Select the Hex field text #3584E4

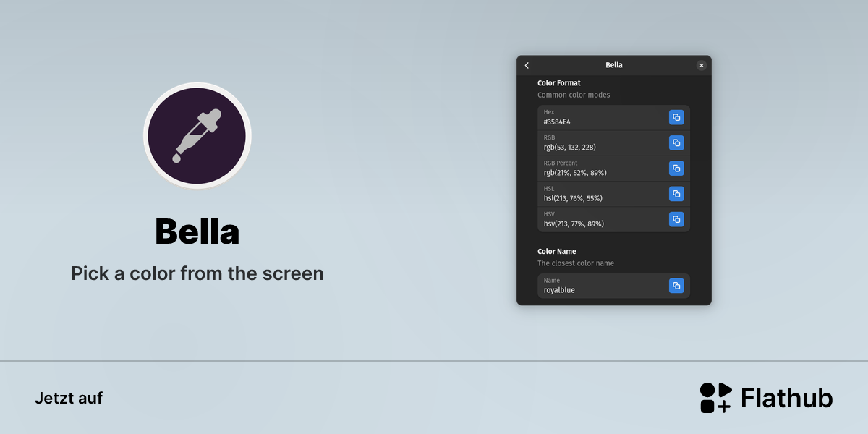[557, 122]
